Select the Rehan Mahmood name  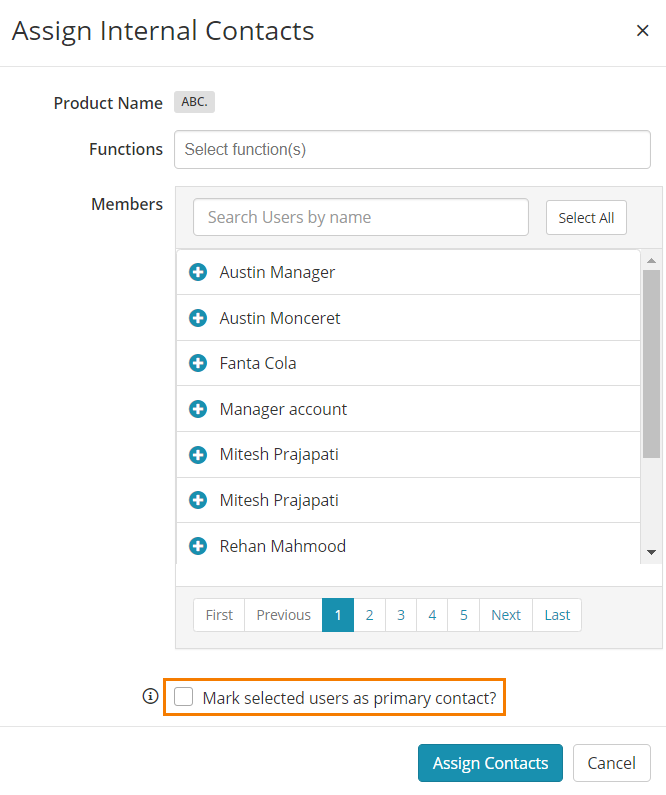283,546
